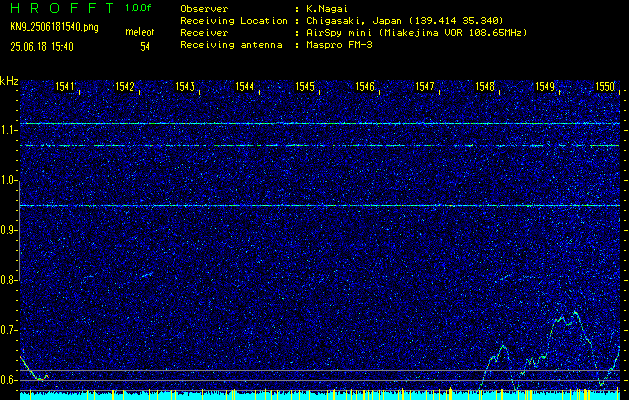Viewport: 629px width, 400px height.
Task: Click the 0.8 frequency axis label
Action: [x=8, y=280]
